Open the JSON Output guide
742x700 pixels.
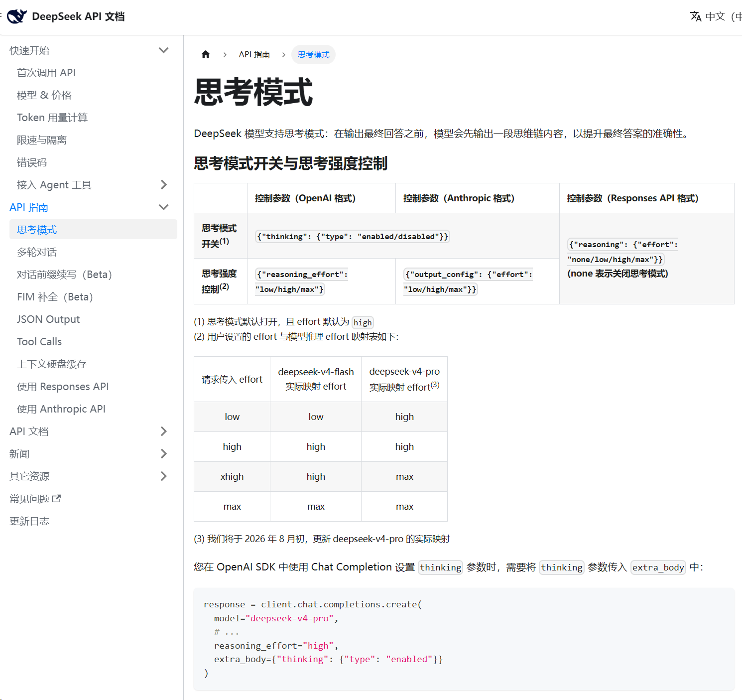pos(48,319)
